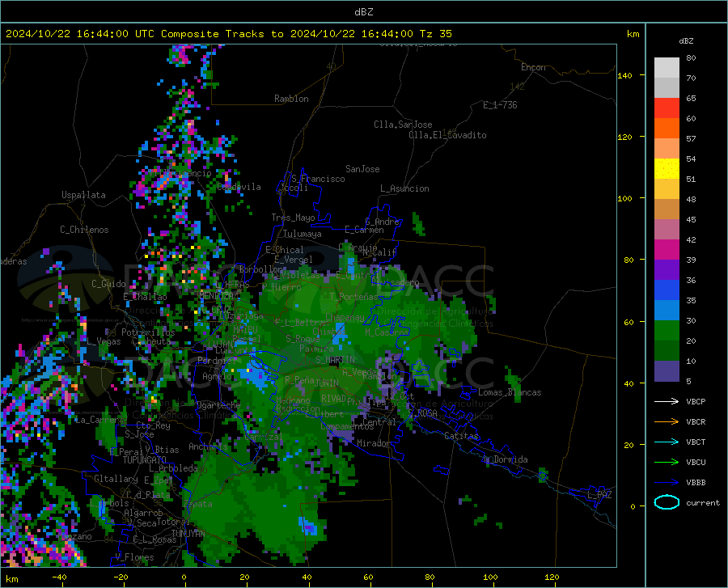Click the green VBCU arrow legend icon

pyautogui.click(x=667, y=463)
